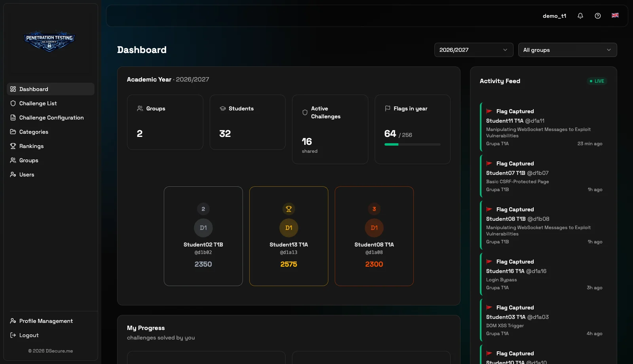Click the Rankings trophy icon in sidebar
Screen dimensions: 633x364
click(x=13, y=146)
